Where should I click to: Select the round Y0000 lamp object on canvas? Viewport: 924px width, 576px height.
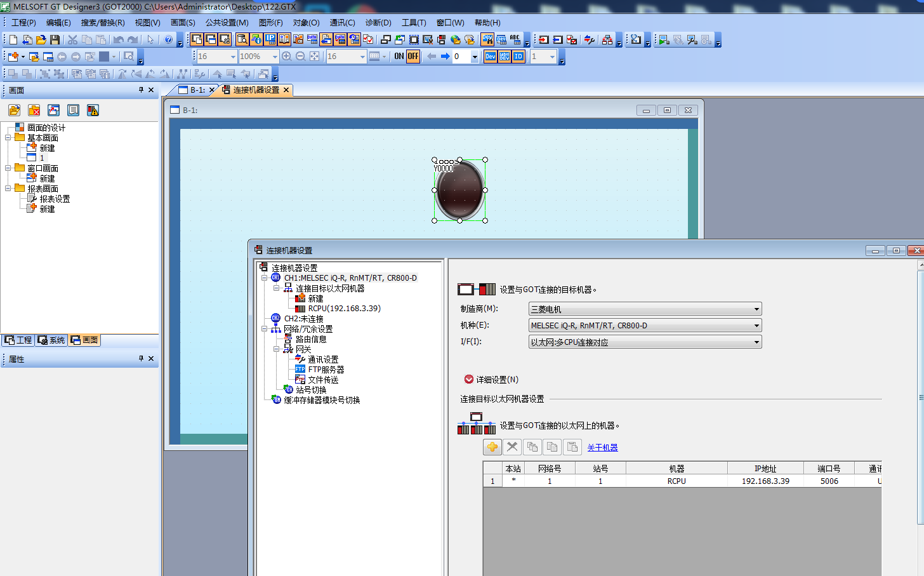459,191
